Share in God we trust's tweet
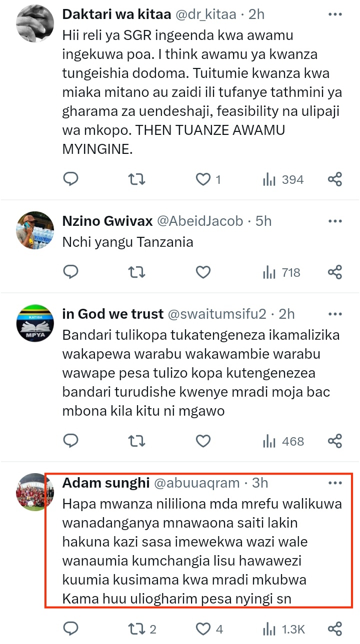The height and width of the screenshot is (644, 360). [x=335, y=441]
